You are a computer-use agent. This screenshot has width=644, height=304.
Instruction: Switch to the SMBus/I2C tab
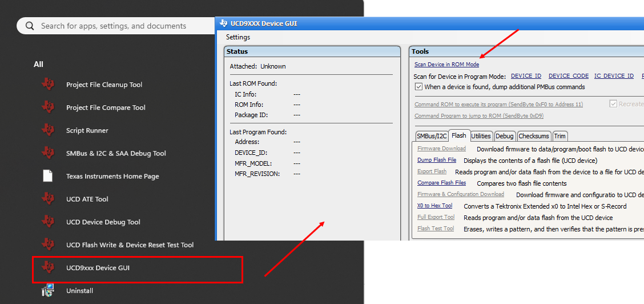point(431,136)
